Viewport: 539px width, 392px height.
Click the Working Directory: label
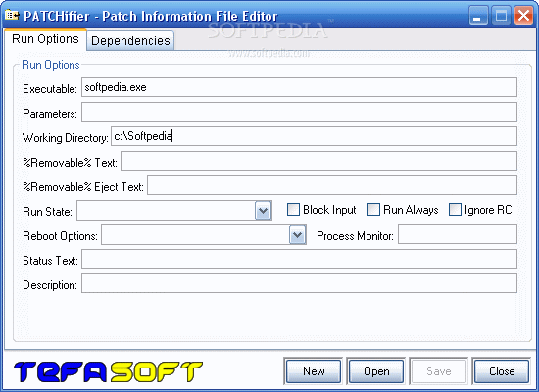point(66,138)
